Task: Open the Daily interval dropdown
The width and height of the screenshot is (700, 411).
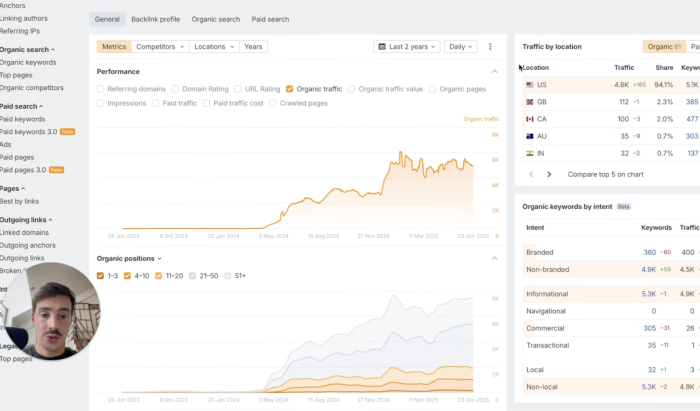Action: click(x=461, y=47)
